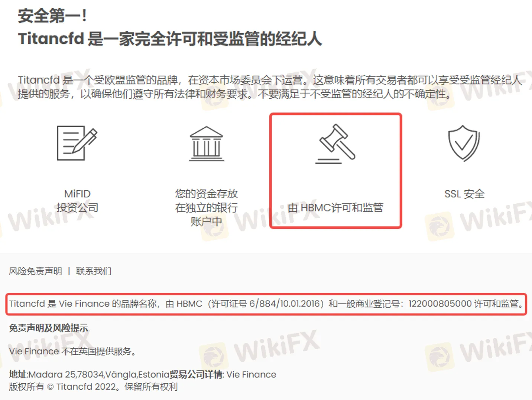Screen dimensions: 532x400
Task: Select the heading '安全第一!'
Action: [x=52, y=16]
